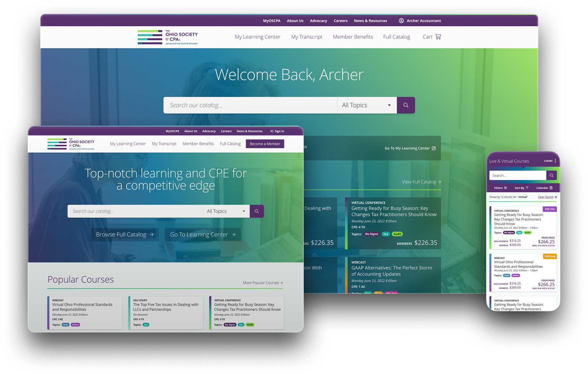Image resolution: width=588 pixels, height=374 pixels.
Task: Click the purple search button in the large hero
Action: coord(406,105)
